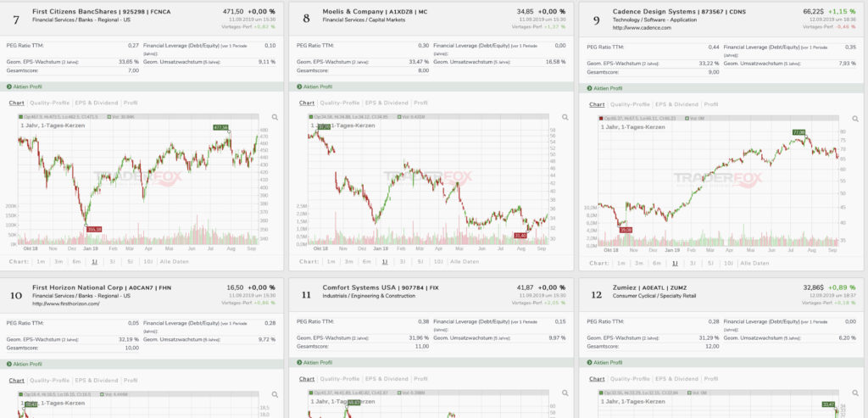
Task: Show Alle Daten on First Citizens chart
Action: 175,262
